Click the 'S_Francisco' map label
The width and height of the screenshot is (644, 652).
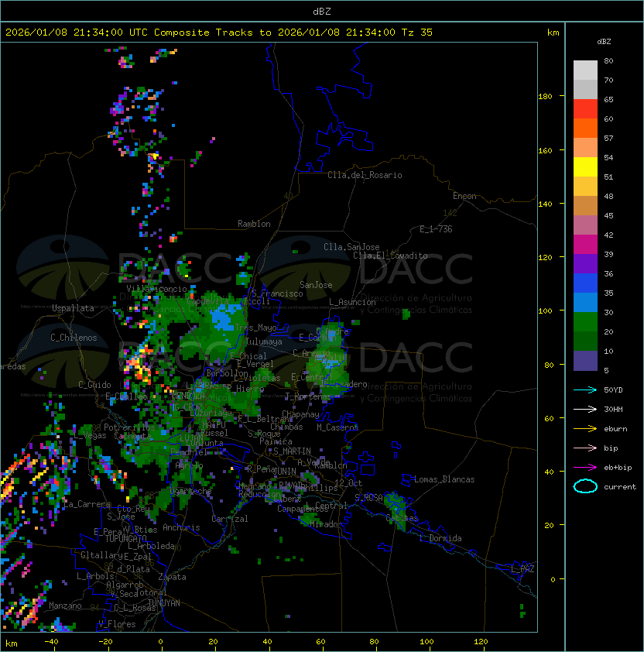tap(277, 293)
